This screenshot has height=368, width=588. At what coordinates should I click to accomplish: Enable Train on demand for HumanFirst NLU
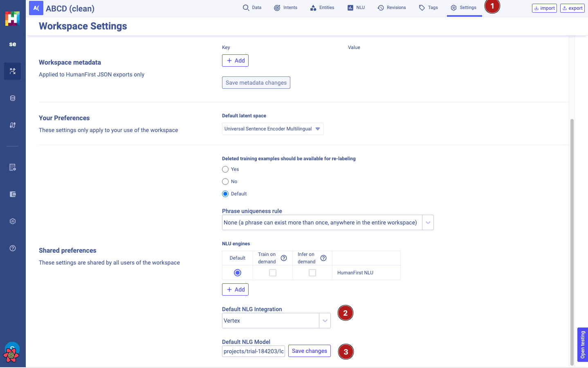coord(273,273)
